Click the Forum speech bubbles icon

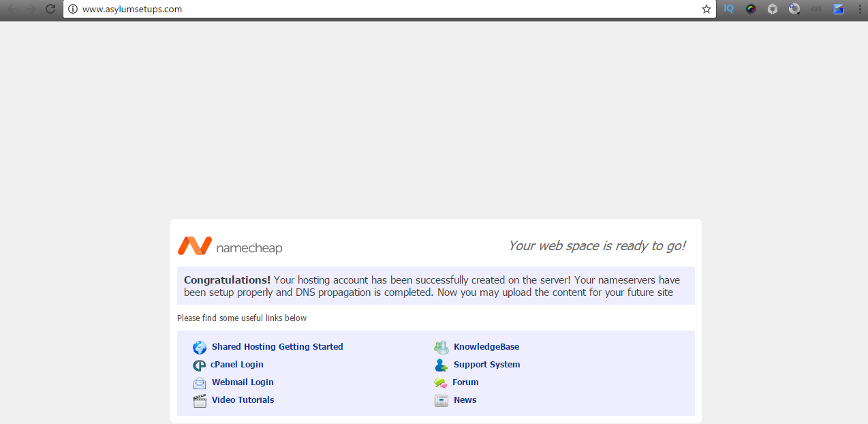(x=441, y=383)
